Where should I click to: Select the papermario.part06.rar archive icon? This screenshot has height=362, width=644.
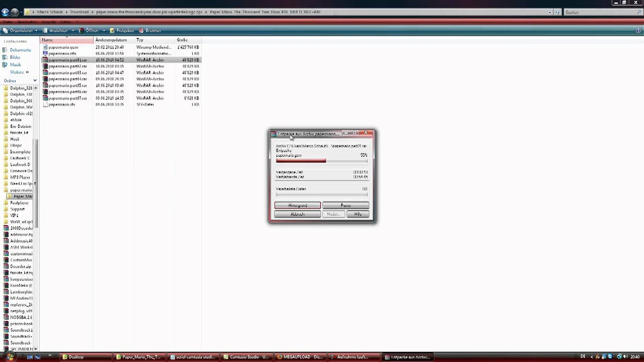45,92
